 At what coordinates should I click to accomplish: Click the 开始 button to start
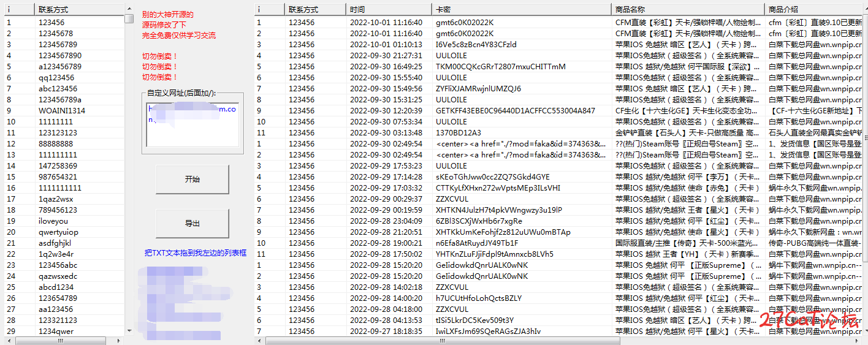coord(192,180)
